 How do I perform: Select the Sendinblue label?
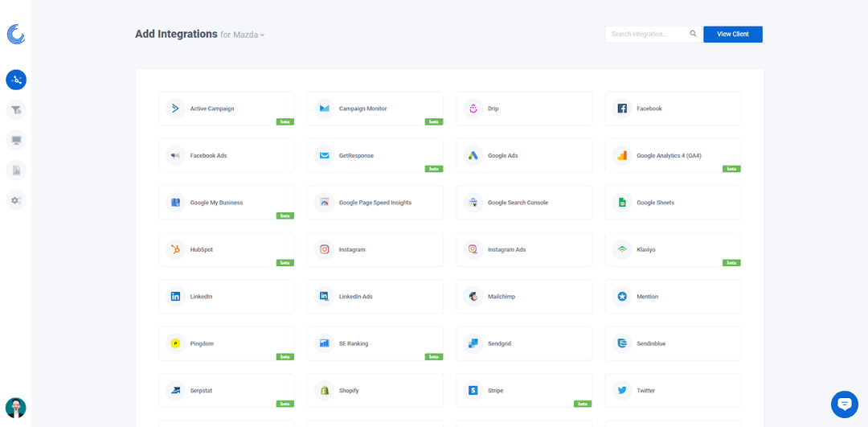651,344
